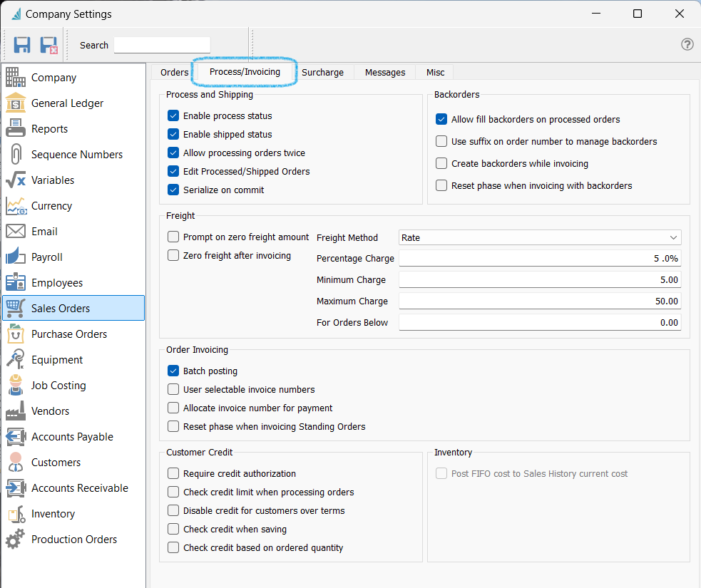
Task: Click the Company Settings title bar app icon
Action: coord(16,14)
